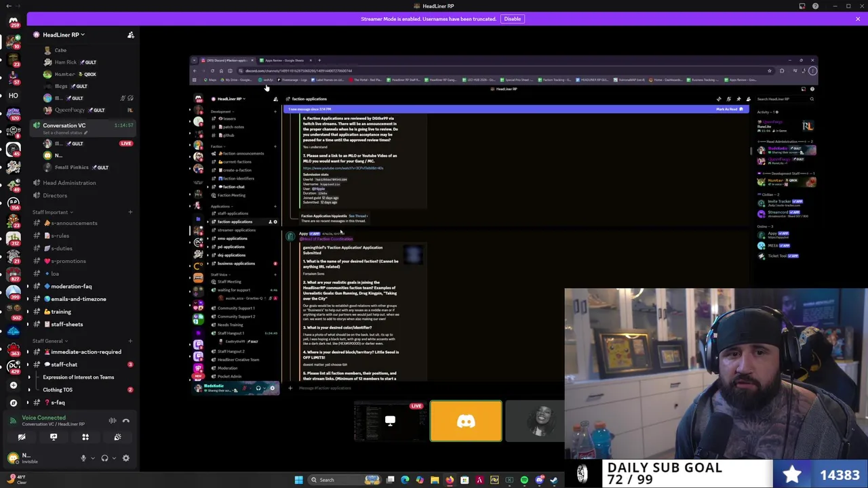Toggle microphone mute in user panel

83,458
